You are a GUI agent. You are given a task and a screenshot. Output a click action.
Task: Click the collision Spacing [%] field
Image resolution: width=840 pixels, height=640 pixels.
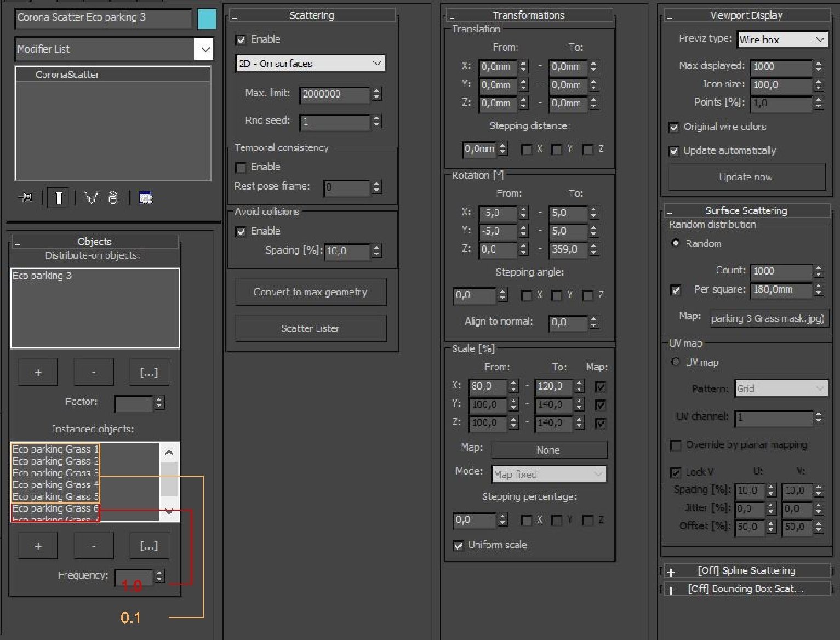tap(347, 251)
